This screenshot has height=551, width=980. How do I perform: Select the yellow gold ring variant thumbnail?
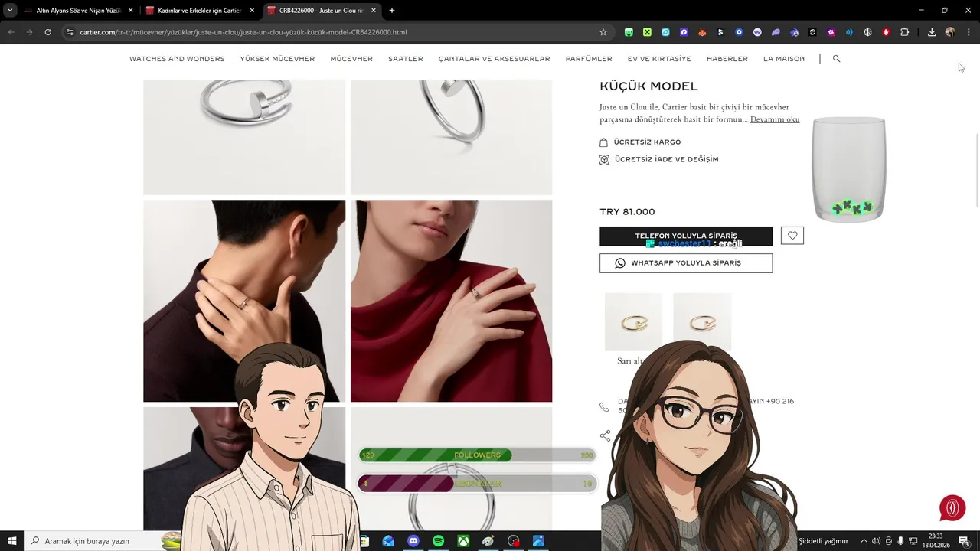[633, 322]
